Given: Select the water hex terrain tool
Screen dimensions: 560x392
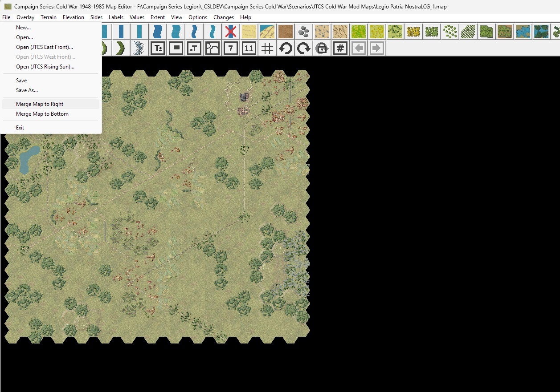Looking at the screenshot, I should click(x=523, y=32).
